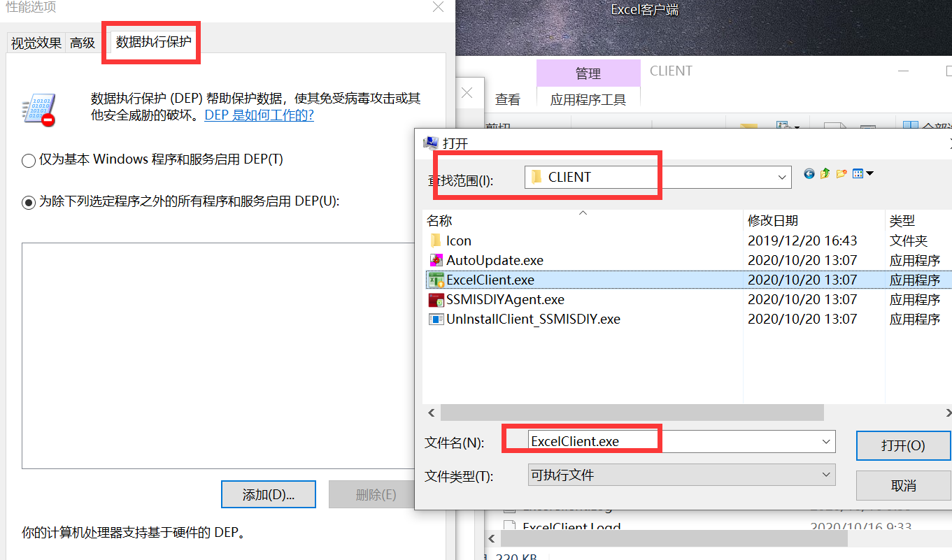Switch to the 视觉效果 tab
This screenshot has height=560, width=952.
point(36,43)
